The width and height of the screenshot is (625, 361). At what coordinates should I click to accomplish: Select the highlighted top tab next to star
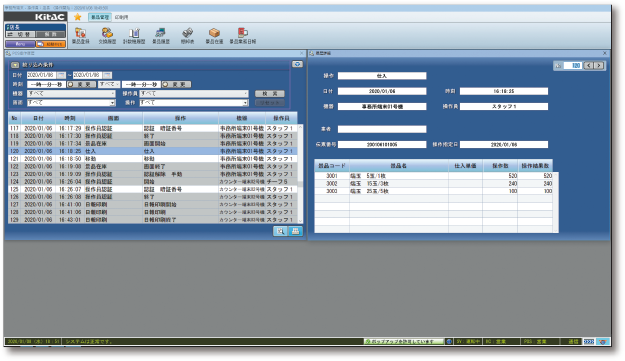pyautogui.click(x=99, y=17)
